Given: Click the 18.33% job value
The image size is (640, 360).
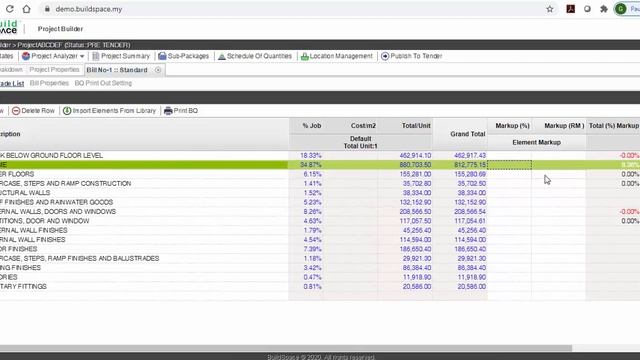Looking at the screenshot, I should [311, 156].
